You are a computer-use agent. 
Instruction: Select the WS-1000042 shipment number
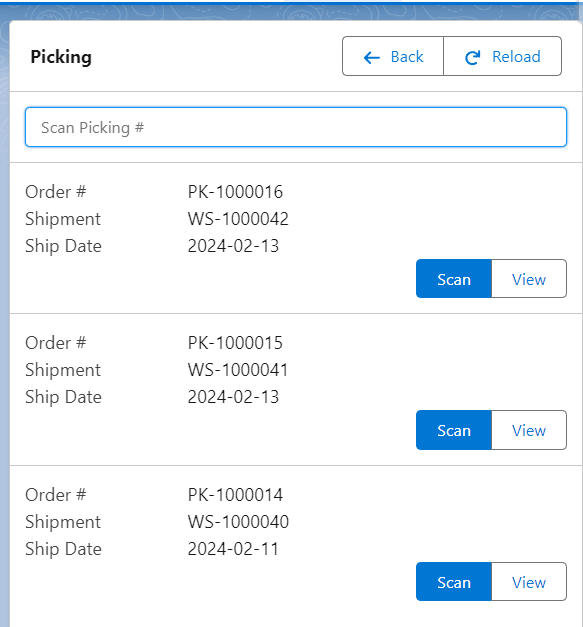[238, 219]
